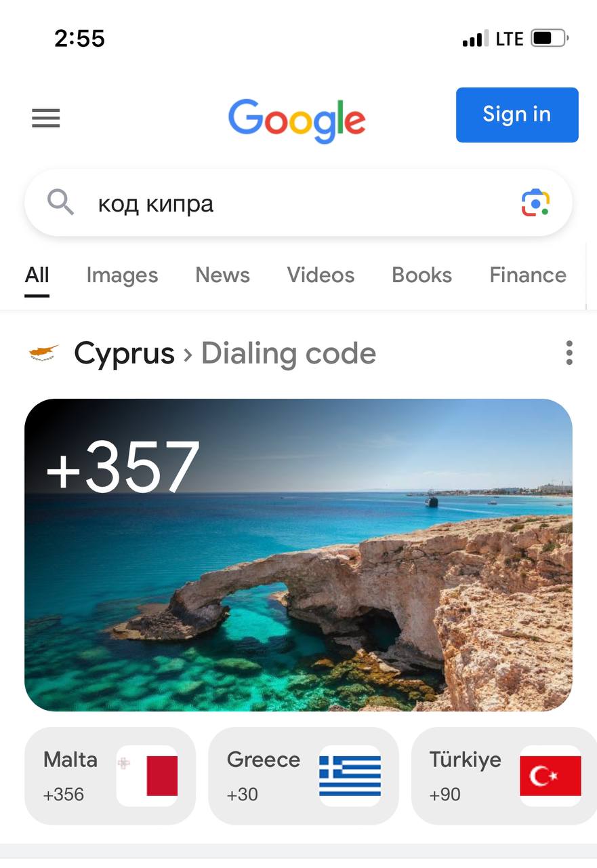Open the hamburger menu

point(46,118)
